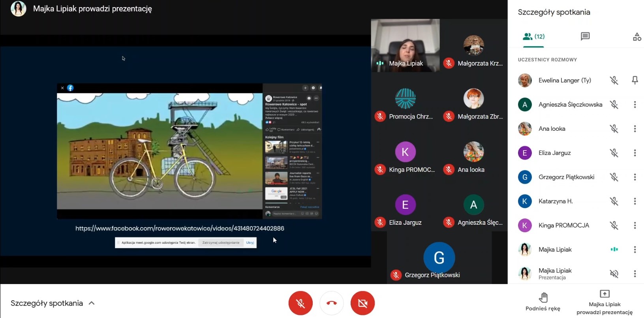Open more options for Eliza Jarguz
This screenshot has height=318, width=644.
pos(635,152)
